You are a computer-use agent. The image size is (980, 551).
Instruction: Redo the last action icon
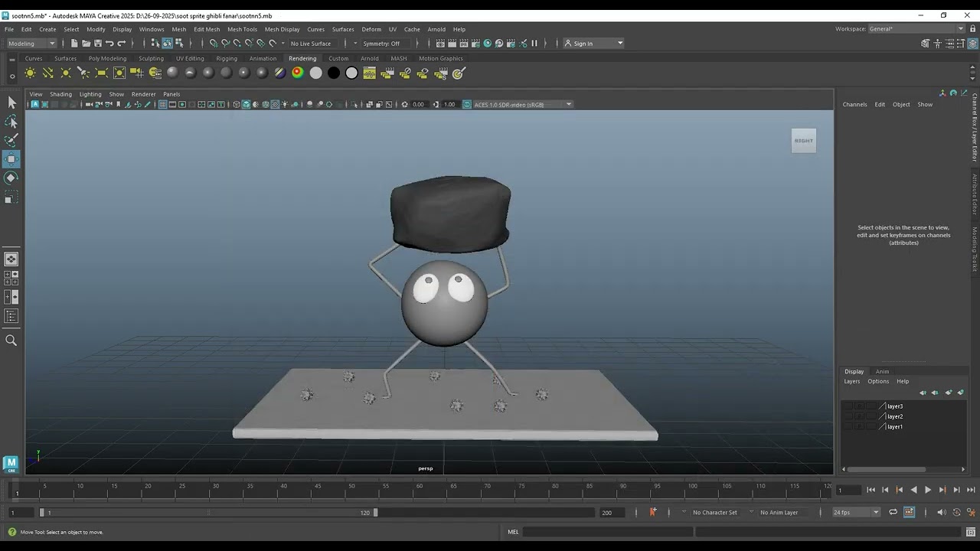point(122,44)
